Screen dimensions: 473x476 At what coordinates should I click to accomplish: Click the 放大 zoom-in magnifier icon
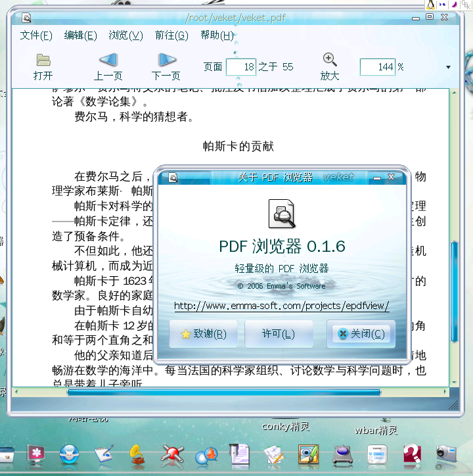coord(330,59)
